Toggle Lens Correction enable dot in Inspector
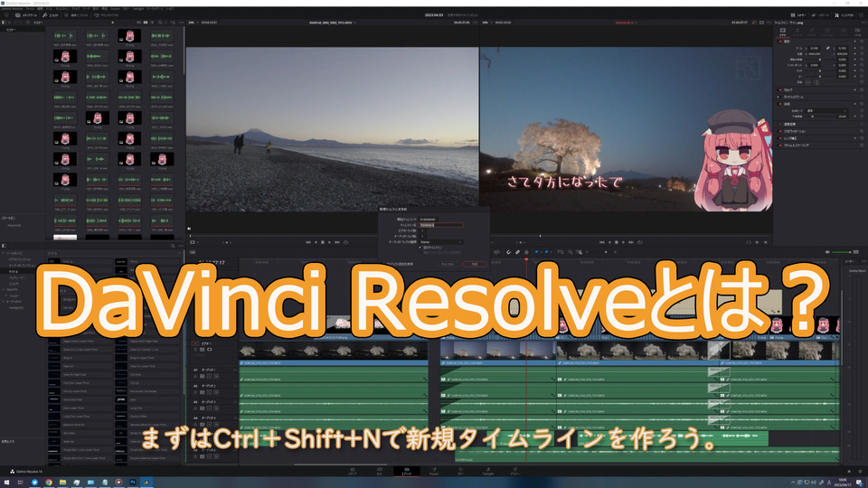Screen dimensions: 868x488 pyautogui.click(x=780, y=138)
